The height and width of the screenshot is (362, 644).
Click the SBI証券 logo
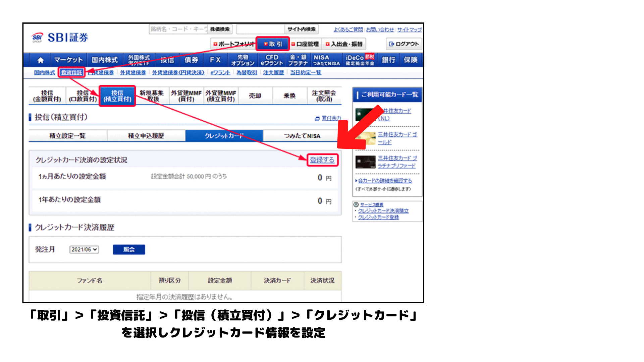click(x=60, y=38)
